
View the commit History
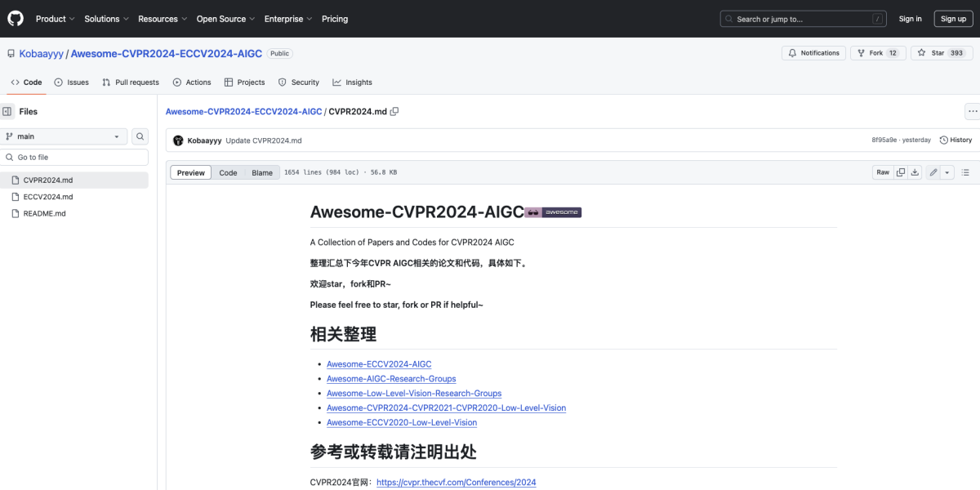coord(955,139)
